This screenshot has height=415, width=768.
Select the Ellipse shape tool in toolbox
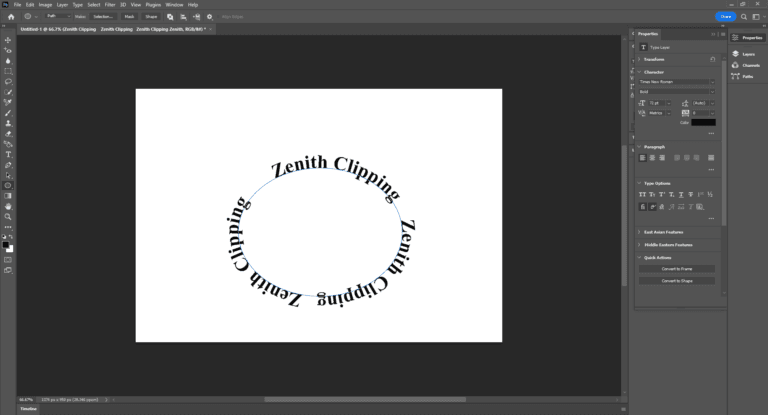point(8,185)
